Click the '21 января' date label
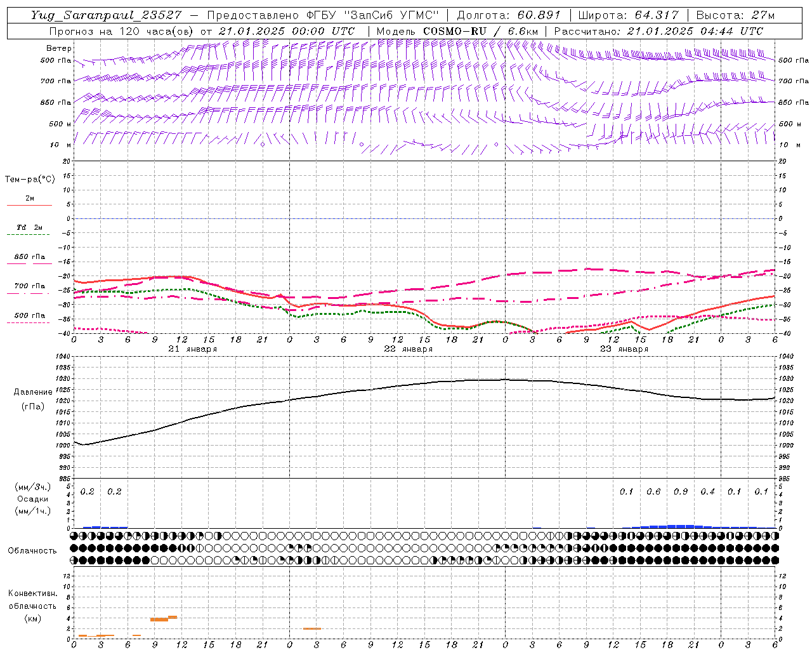Image resolution: width=812 pixels, height=650 pixels. pyautogui.click(x=193, y=349)
